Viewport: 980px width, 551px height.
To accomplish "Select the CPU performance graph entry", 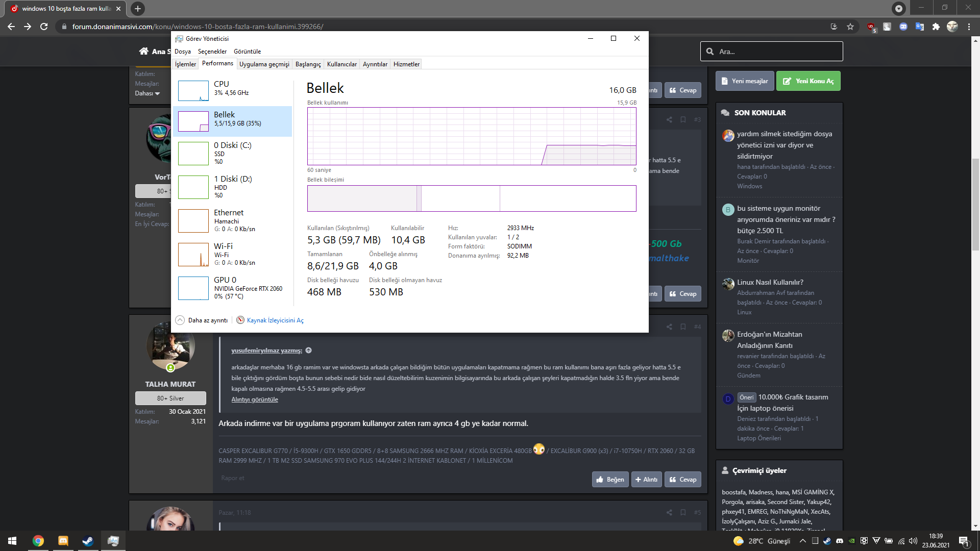I will click(x=232, y=91).
